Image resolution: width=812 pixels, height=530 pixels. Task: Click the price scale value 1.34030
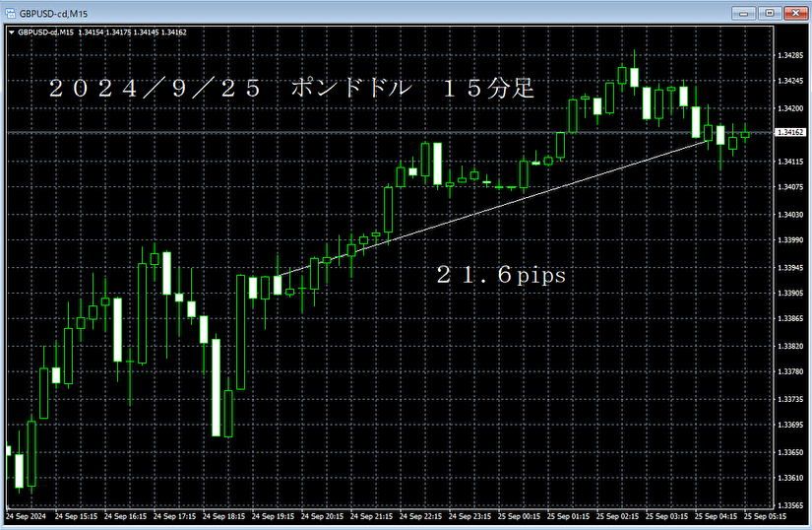point(790,215)
